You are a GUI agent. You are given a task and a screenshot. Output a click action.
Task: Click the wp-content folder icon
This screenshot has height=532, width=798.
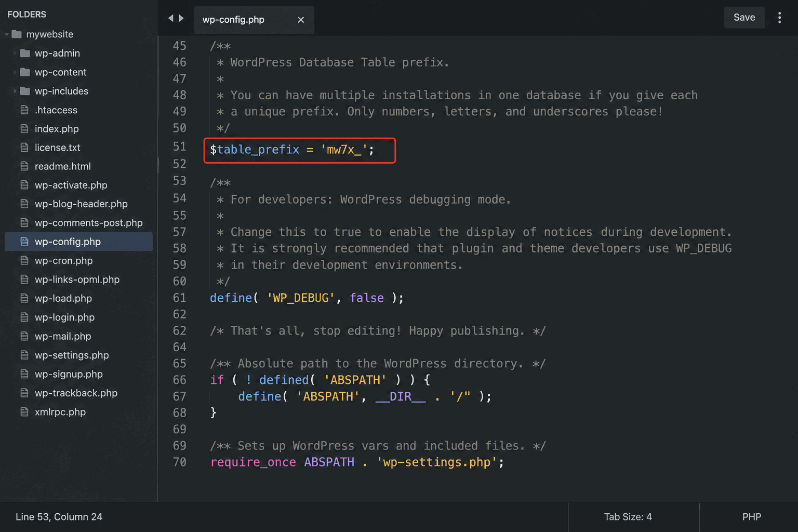coord(25,72)
